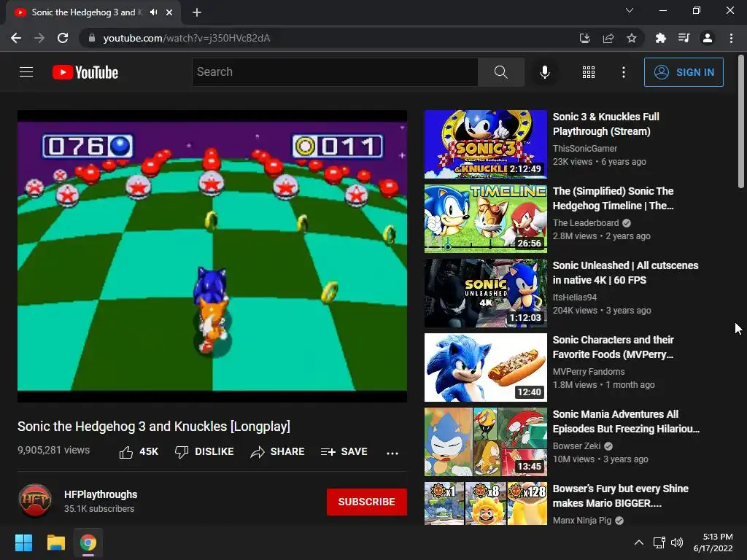Close the Sonic the Hedgehog tab
The width and height of the screenshot is (747, 560).
(x=169, y=12)
